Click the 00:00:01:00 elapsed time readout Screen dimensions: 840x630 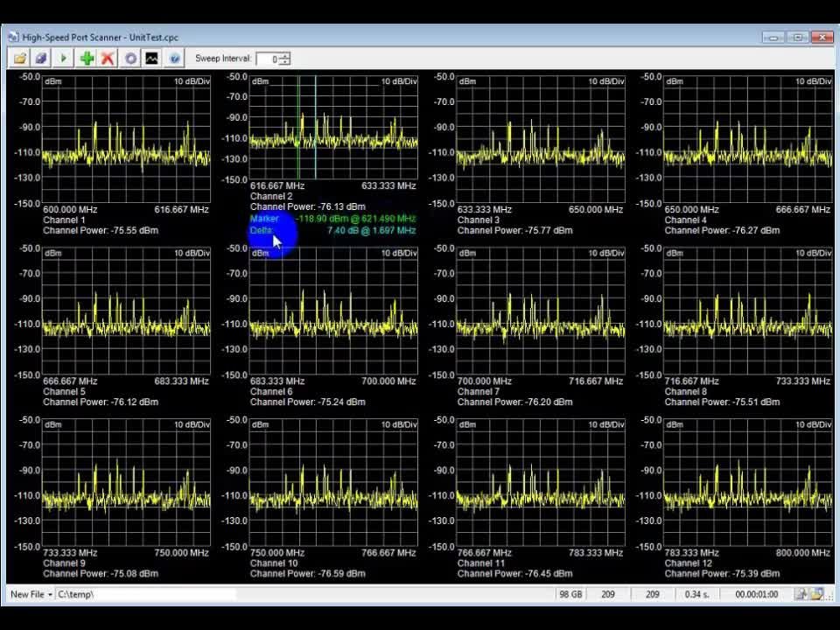tap(756, 594)
